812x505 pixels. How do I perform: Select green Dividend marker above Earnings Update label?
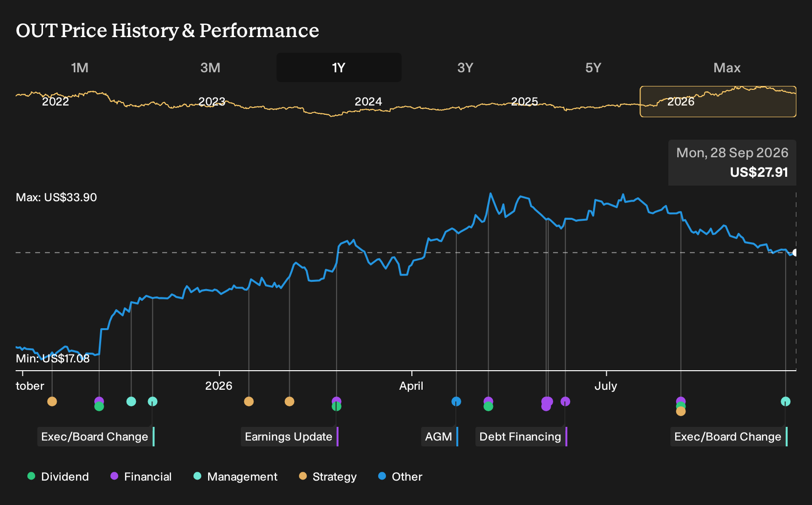pos(336,406)
